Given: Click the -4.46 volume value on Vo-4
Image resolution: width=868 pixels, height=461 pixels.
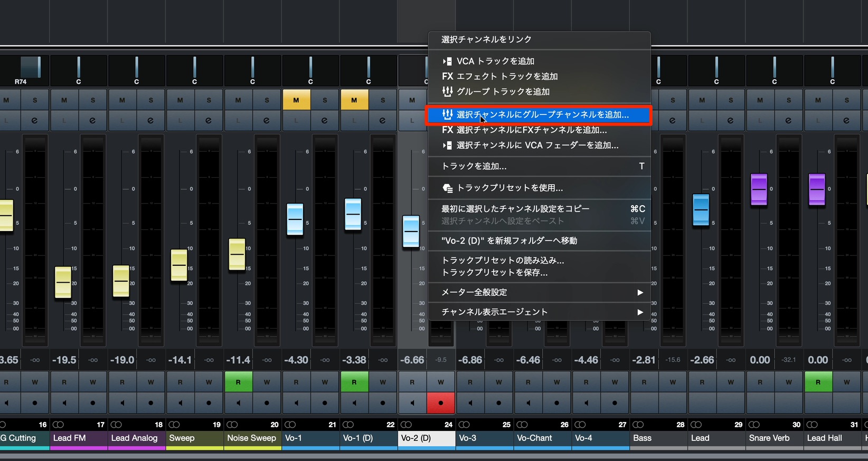Looking at the screenshot, I should (x=586, y=360).
